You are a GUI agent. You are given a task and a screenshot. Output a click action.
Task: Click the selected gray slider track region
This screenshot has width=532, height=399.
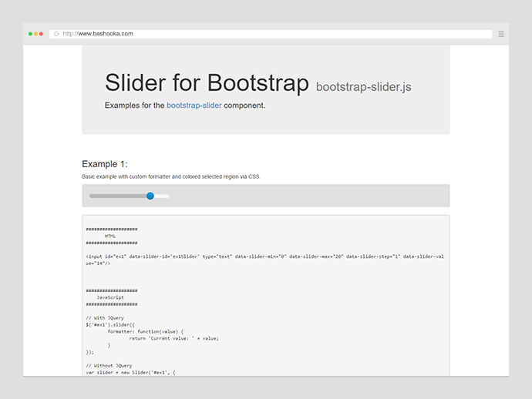118,196
